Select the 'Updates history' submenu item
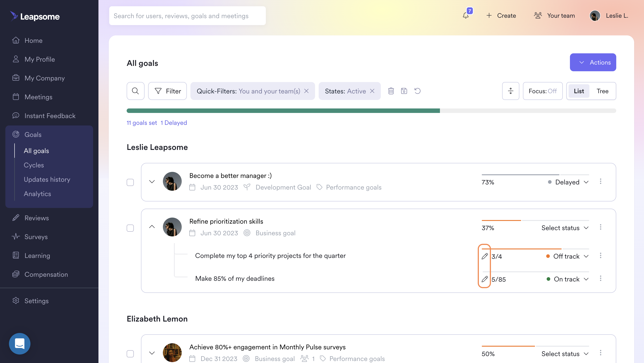Screen dimensions: 644x363 pos(47,179)
